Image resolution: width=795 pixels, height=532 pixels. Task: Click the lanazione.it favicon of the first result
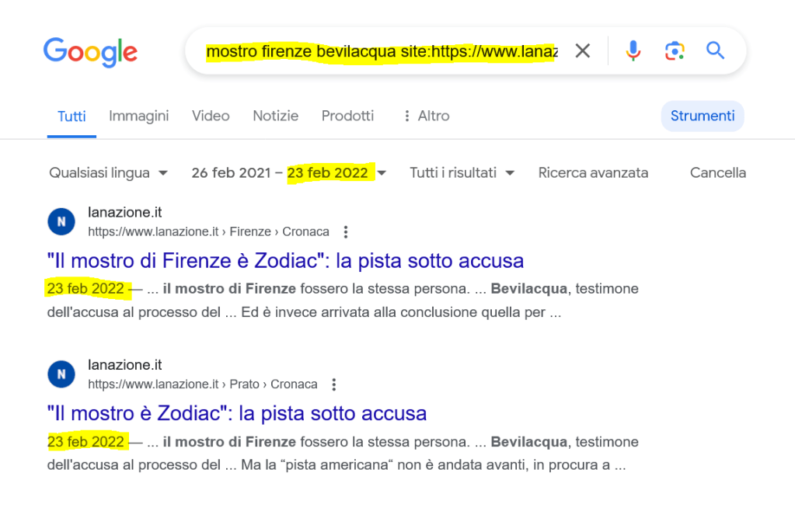(x=61, y=222)
